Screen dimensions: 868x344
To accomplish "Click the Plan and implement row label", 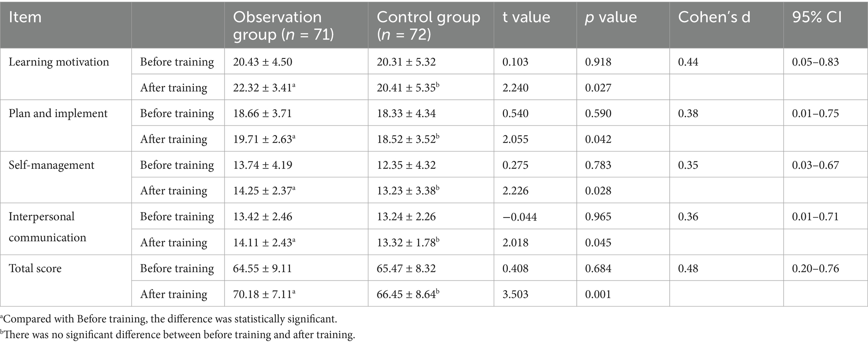I will pyautogui.click(x=58, y=113).
